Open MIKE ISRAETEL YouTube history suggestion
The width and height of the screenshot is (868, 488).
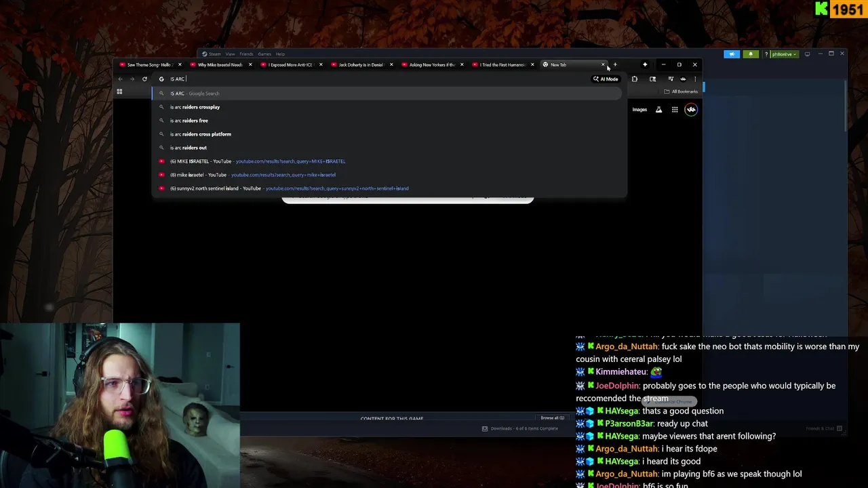[387, 161]
